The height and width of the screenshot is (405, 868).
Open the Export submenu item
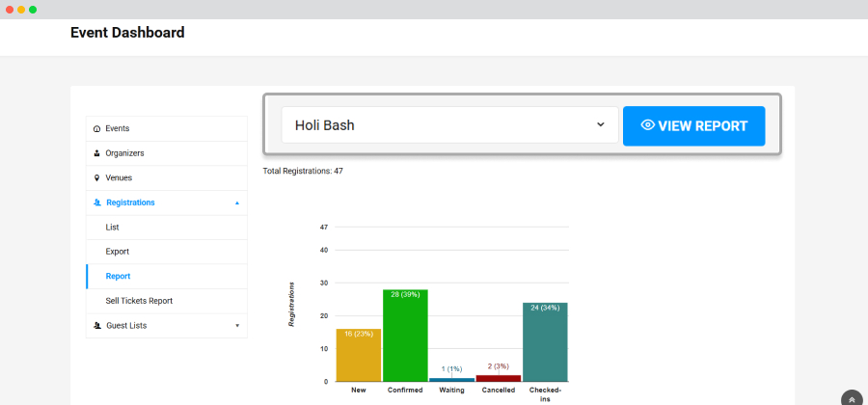167,252
